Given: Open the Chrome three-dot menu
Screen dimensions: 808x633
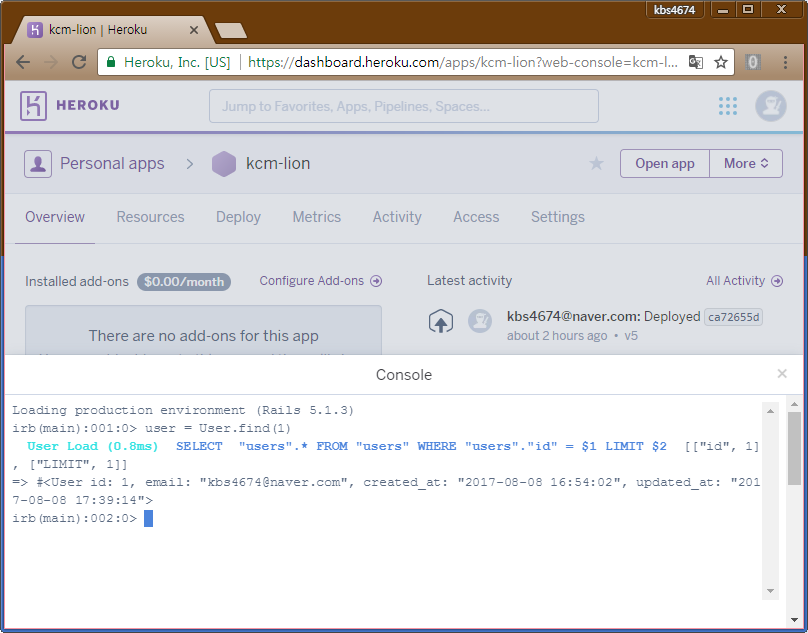Looking at the screenshot, I should tap(785, 62).
